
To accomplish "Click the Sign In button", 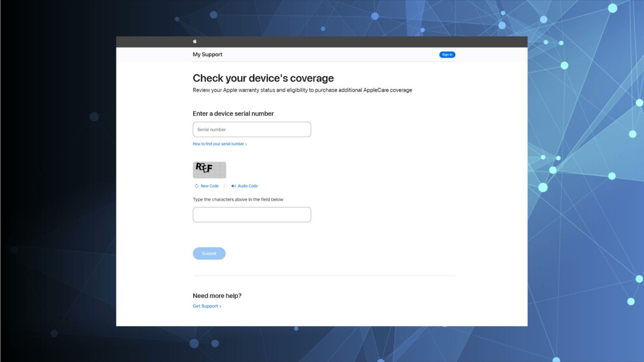I will [447, 55].
